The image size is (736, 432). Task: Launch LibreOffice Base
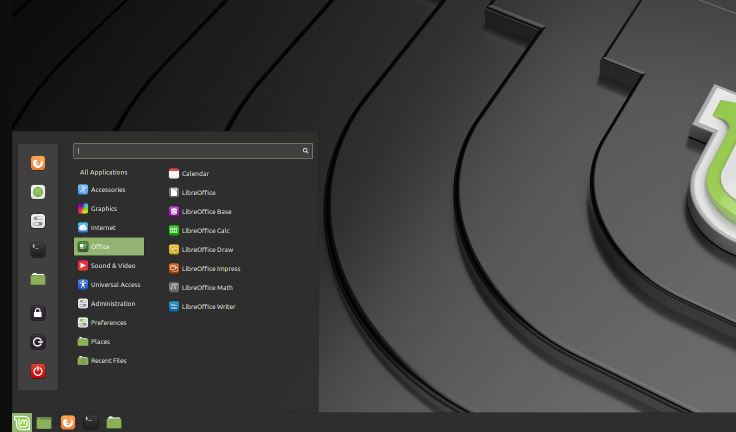pos(200,212)
